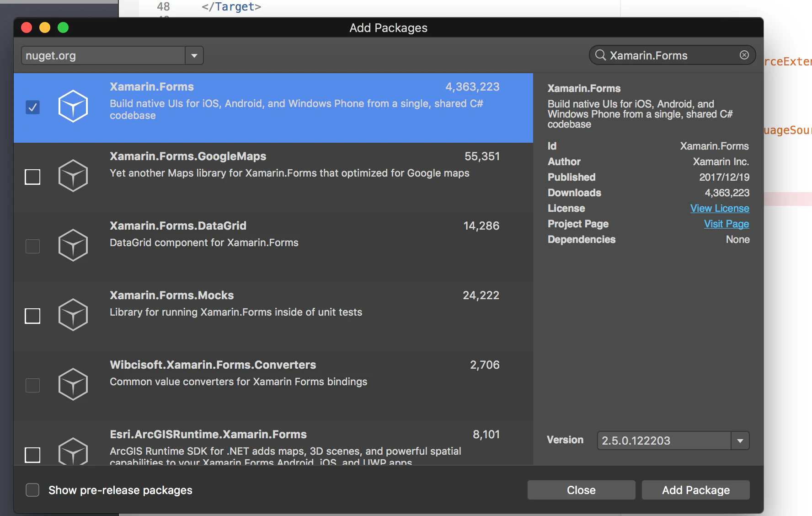Select the Wibcisoft.Xamarin.Forms.Converters package title
The image size is (812, 516).
click(x=213, y=365)
